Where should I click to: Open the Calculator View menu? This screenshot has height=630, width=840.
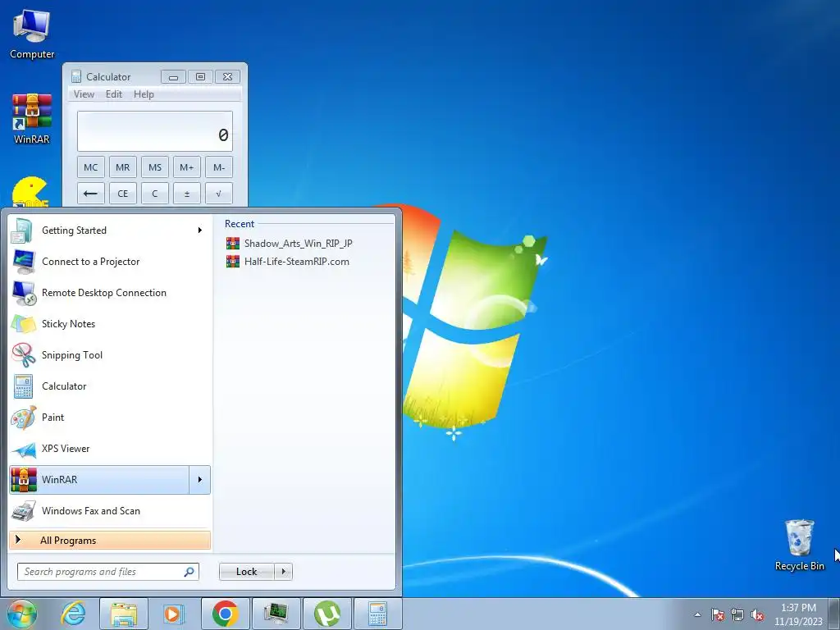pyautogui.click(x=84, y=94)
